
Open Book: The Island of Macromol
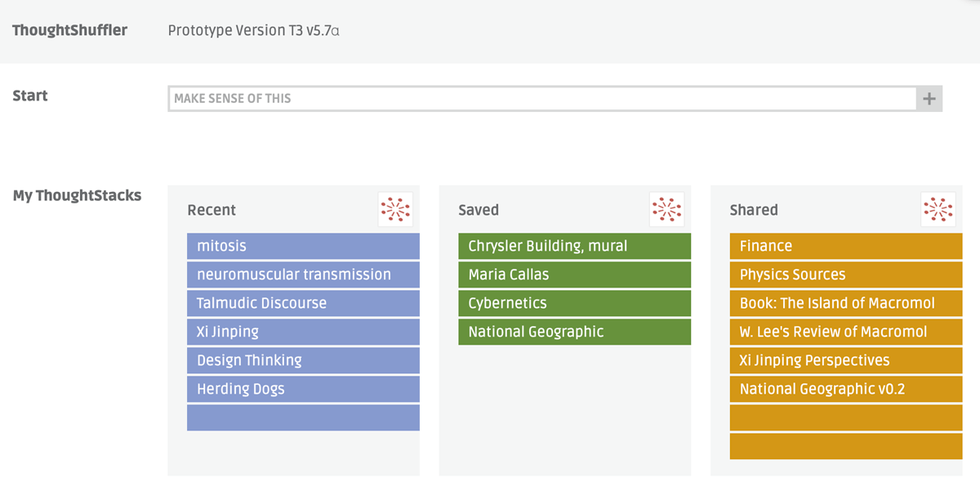click(x=846, y=303)
